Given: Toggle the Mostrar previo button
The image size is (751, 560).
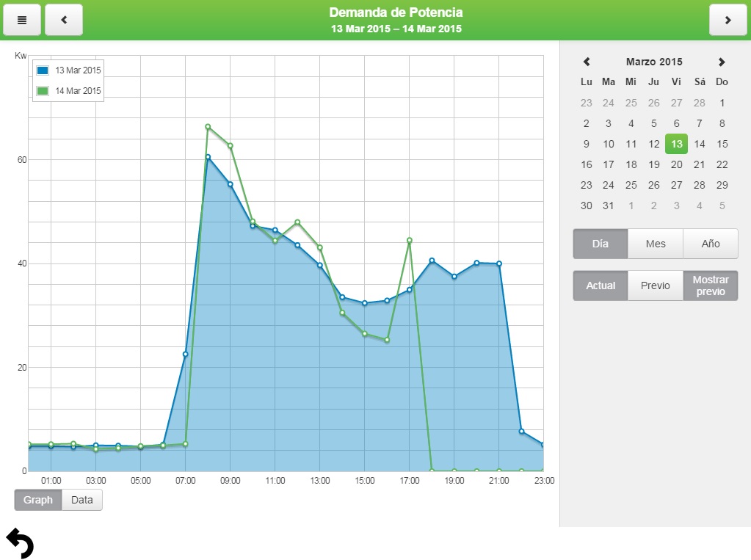Looking at the screenshot, I should point(711,286).
